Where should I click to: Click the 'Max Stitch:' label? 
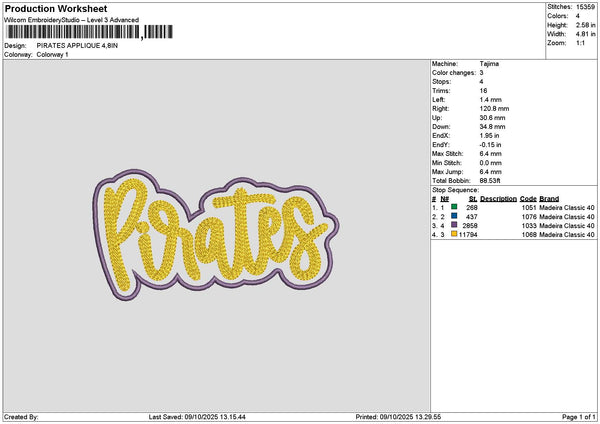(447, 153)
